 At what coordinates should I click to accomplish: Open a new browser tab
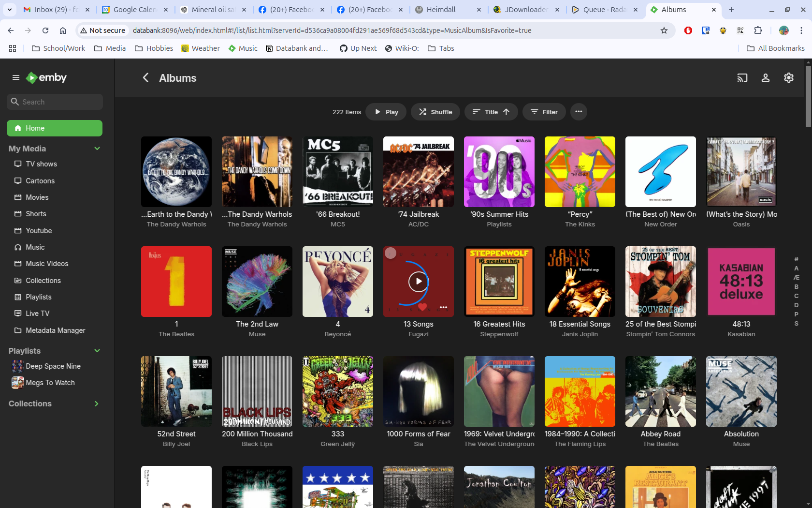(x=731, y=10)
